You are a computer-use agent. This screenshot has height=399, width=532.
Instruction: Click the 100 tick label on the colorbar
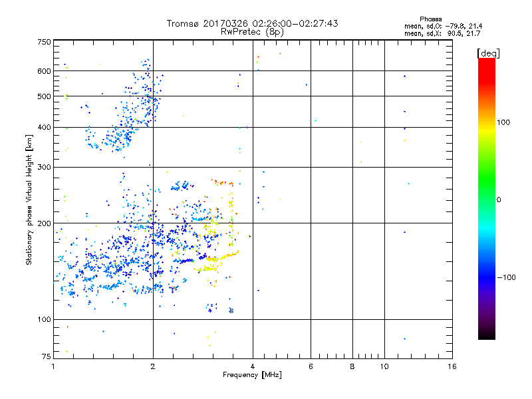(x=503, y=122)
